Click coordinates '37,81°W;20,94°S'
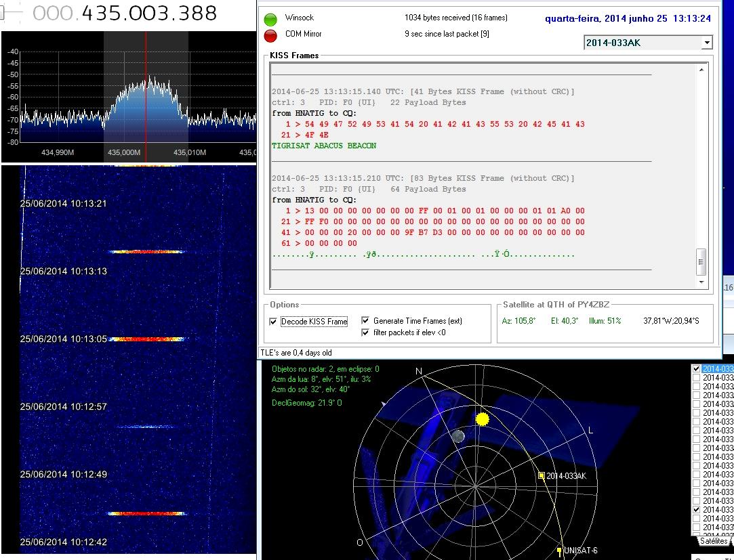The height and width of the screenshot is (560, 734). [671, 321]
